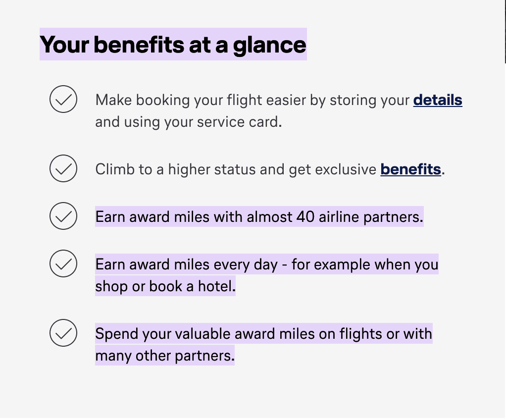Screen dimensions: 506x420
Task: Open the 'details' link
Action: [438, 100]
